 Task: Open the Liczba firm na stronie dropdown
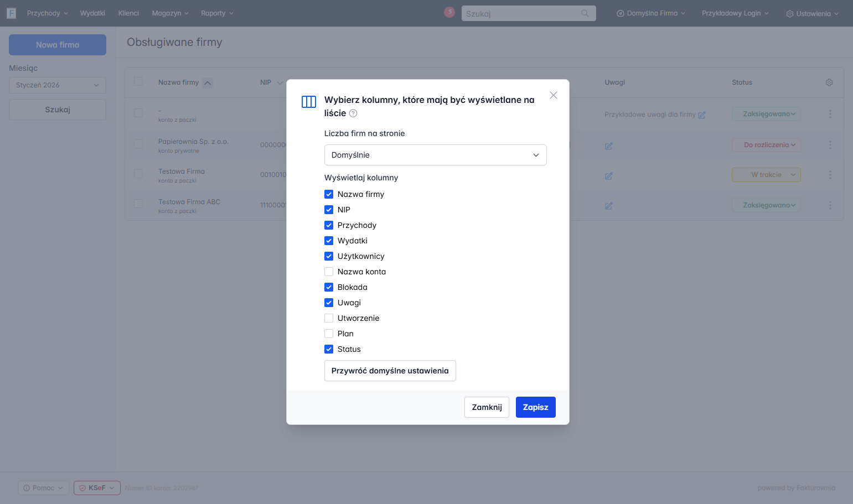click(x=435, y=155)
